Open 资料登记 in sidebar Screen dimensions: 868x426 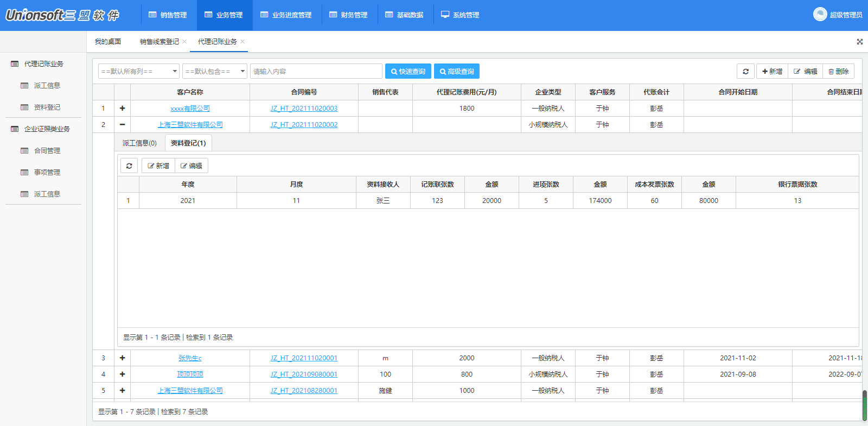[47, 107]
